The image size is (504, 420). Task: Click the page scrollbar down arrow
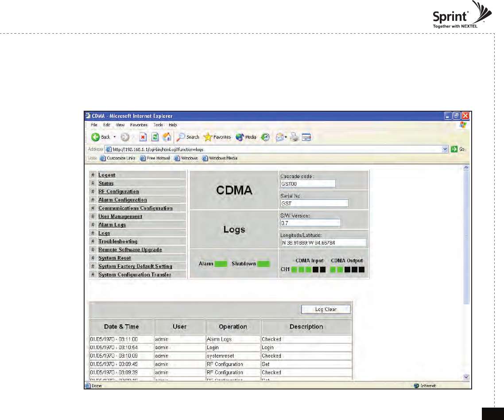(x=466, y=377)
